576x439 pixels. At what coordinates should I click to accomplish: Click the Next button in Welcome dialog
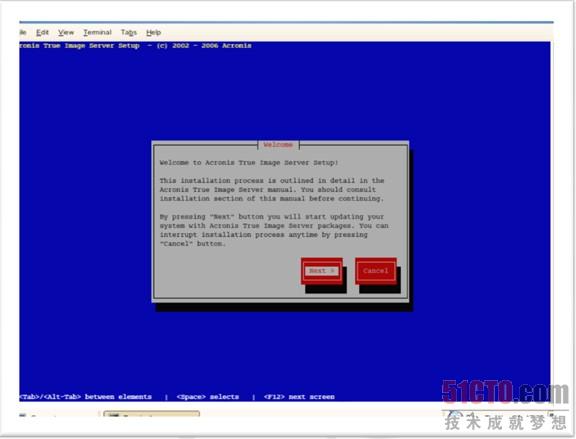pyautogui.click(x=321, y=271)
